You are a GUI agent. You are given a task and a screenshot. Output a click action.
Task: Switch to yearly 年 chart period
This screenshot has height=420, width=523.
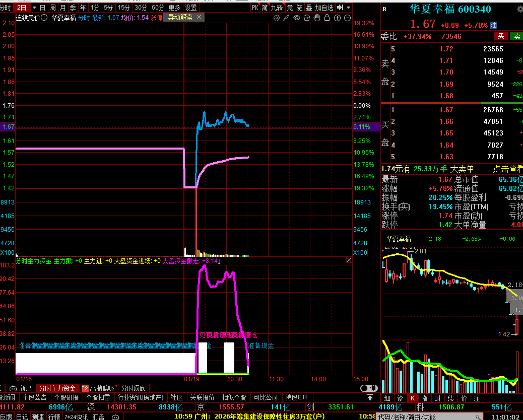[x=83, y=8]
